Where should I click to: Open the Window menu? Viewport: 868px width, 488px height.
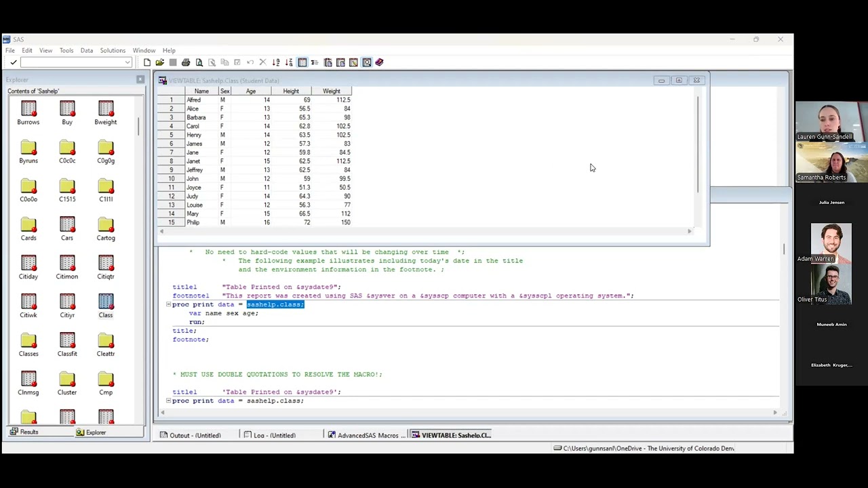144,50
